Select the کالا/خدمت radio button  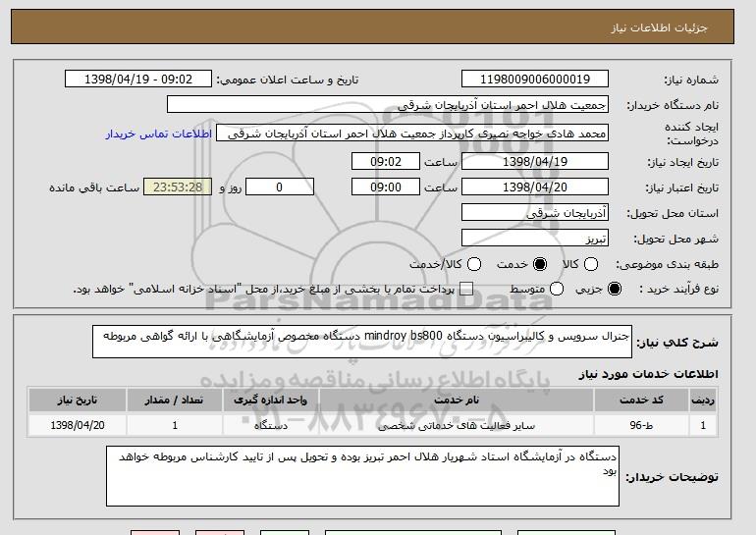click(x=474, y=264)
